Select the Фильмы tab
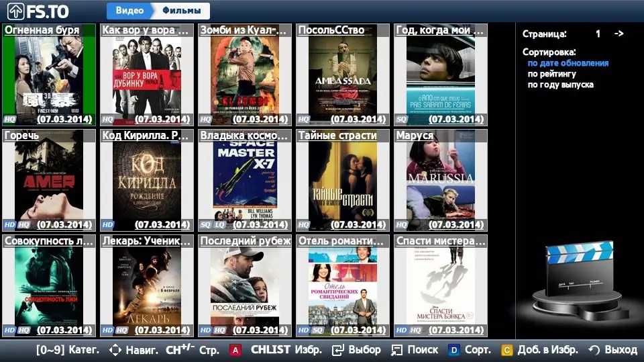The image size is (644, 362). [181, 11]
